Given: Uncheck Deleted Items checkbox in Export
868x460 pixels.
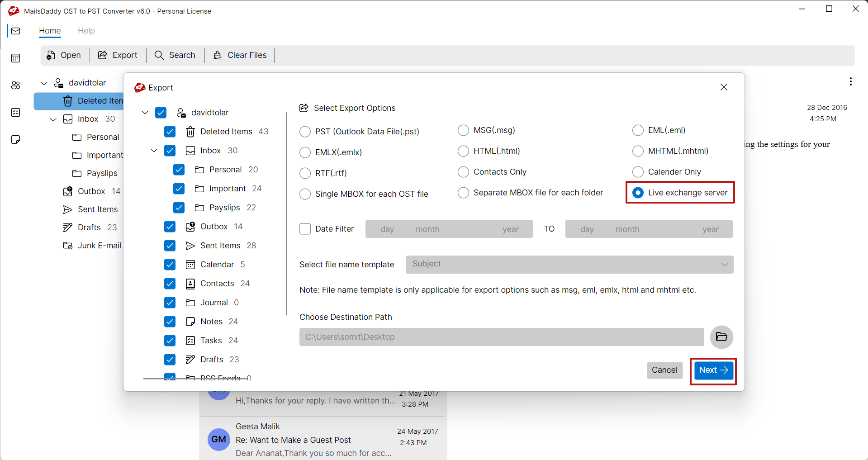Looking at the screenshot, I should point(170,132).
